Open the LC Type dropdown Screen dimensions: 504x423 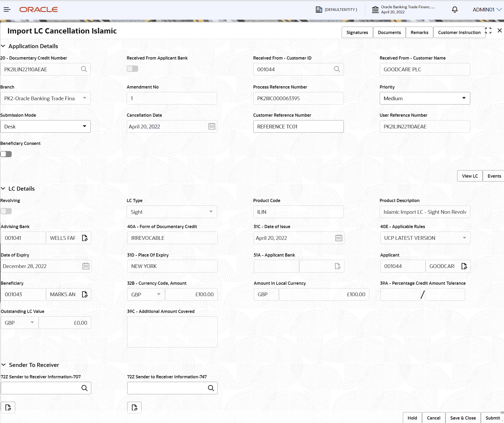click(x=211, y=212)
